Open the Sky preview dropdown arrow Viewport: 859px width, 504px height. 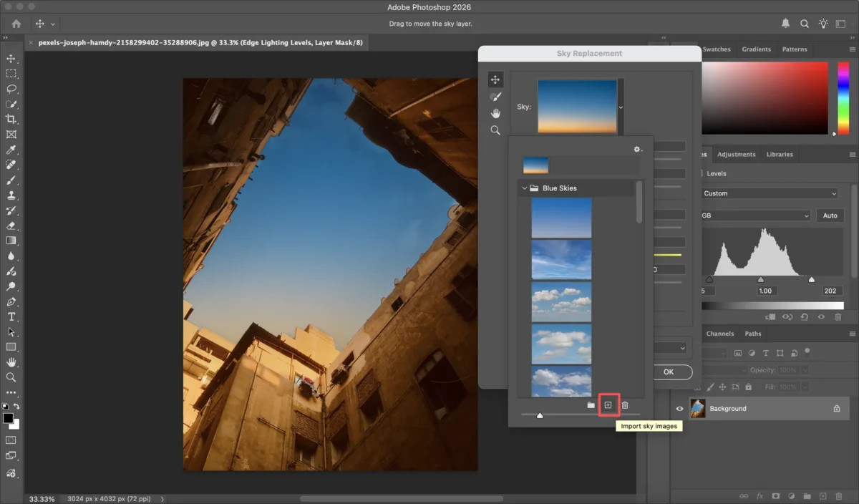[x=621, y=107]
